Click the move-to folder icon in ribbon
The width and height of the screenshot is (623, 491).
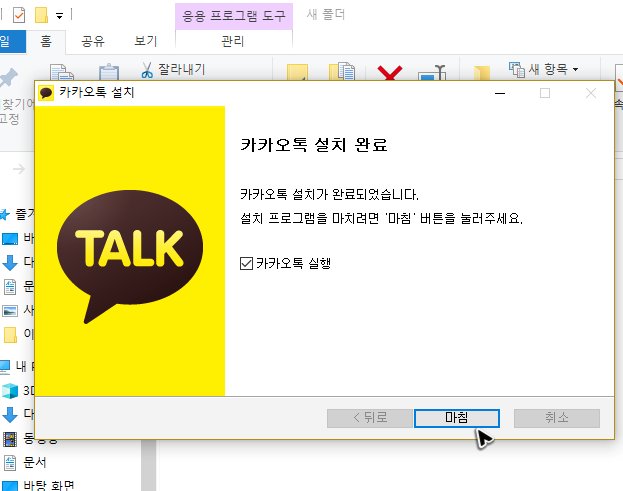(x=297, y=72)
